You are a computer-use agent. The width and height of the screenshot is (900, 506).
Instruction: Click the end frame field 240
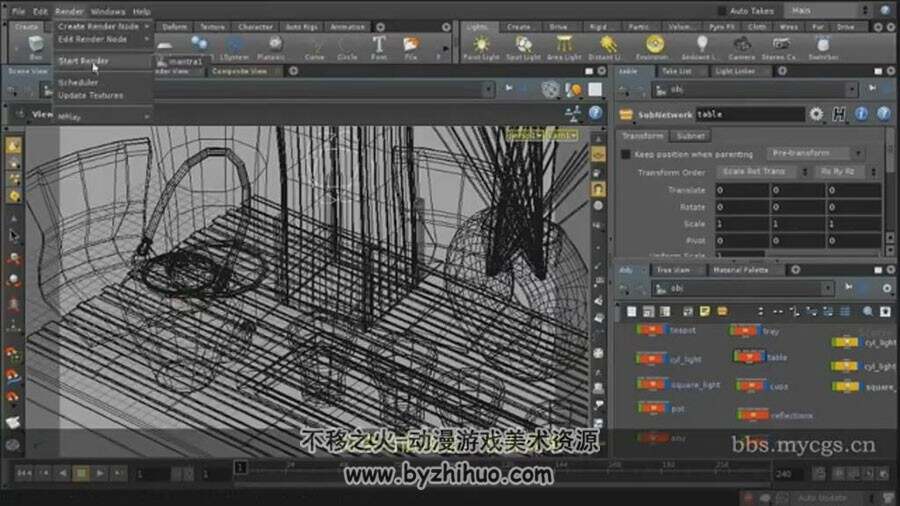click(790, 474)
